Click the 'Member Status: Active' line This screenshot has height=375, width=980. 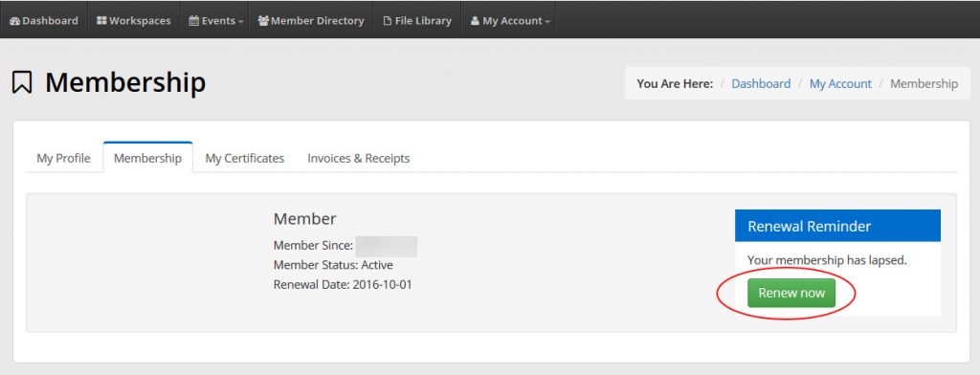(x=333, y=265)
